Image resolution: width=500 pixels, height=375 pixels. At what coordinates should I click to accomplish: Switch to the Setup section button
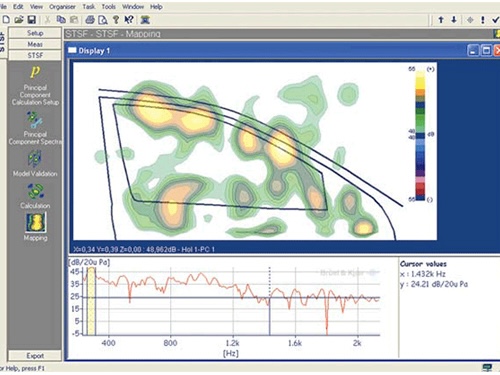click(x=35, y=33)
